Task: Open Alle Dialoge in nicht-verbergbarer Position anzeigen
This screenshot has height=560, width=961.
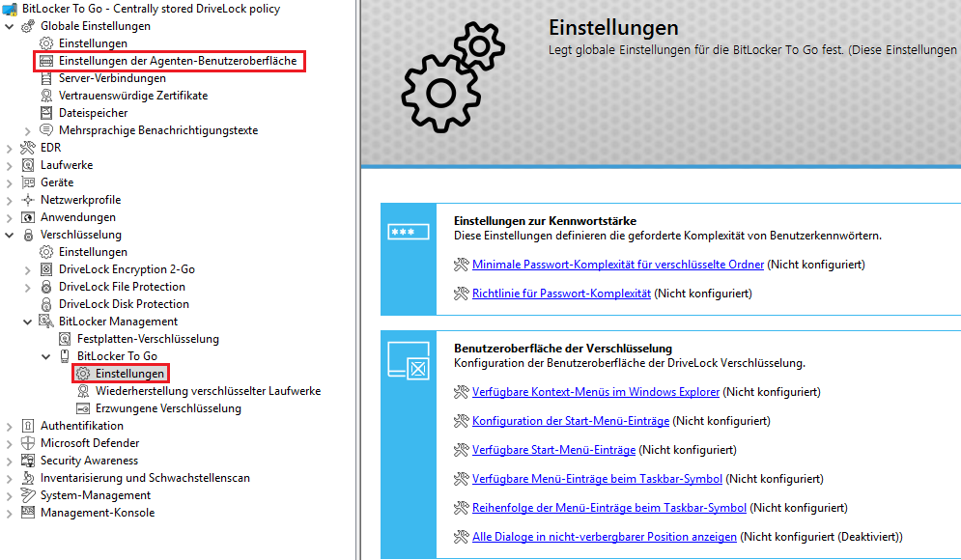Action: click(605, 537)
